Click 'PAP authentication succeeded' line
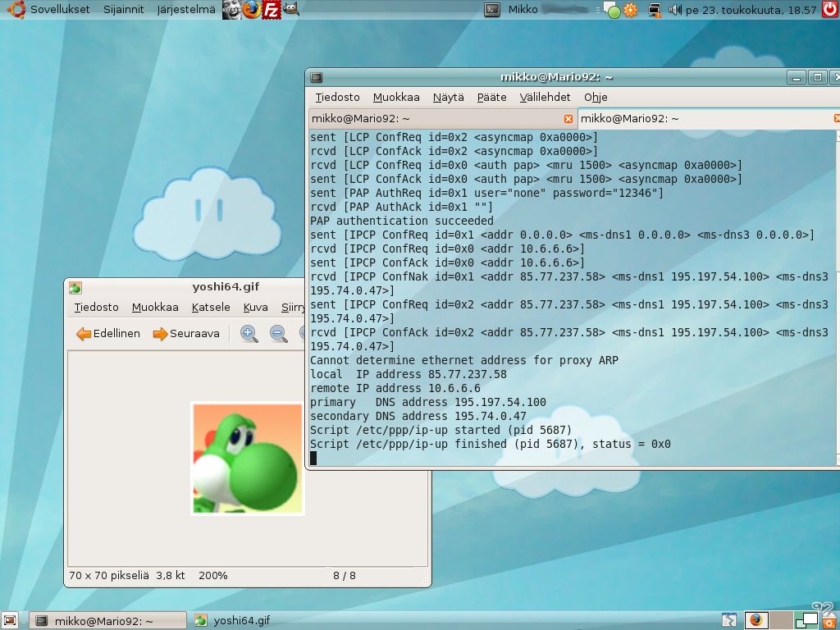The image size is (840, 630). tap(402, 221)
